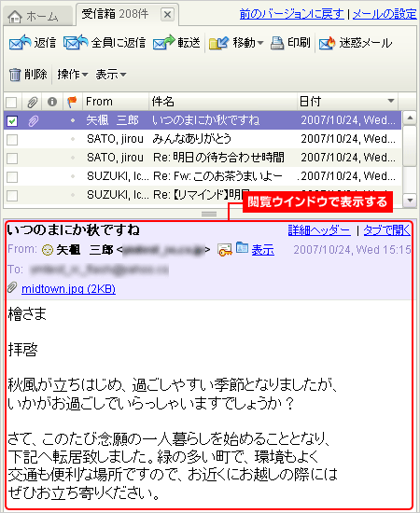Click the date column sort arrow
Viewport: 420px width, 513px height.
(391, 101)
